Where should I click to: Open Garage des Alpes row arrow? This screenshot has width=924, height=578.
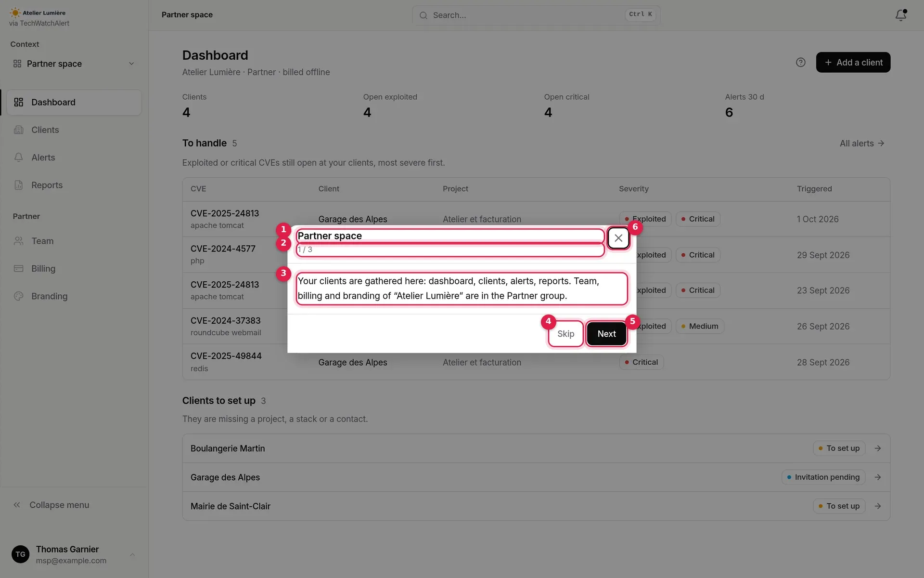(x=878, y=477)
